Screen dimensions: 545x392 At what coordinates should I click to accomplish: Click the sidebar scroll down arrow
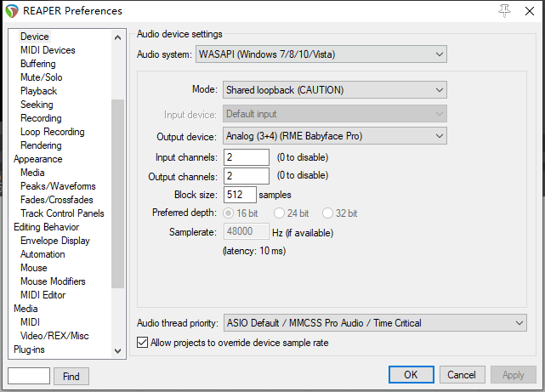[x=118, y=351]
